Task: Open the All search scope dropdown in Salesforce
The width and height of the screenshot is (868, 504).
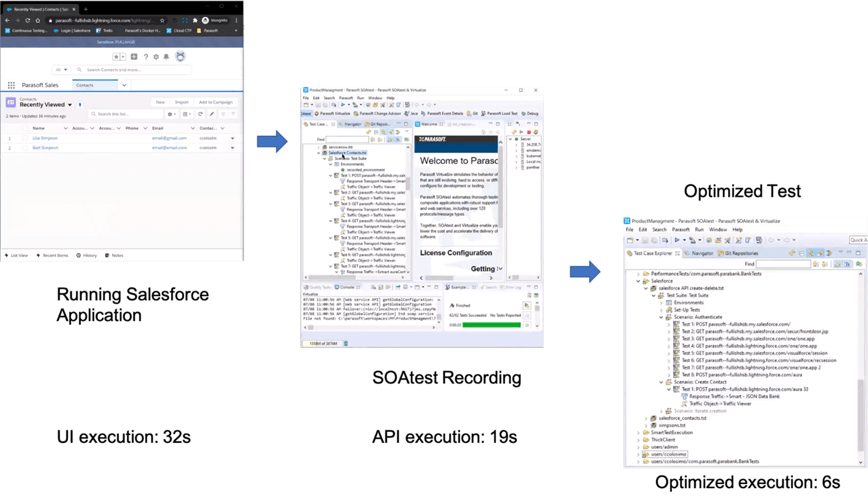Action: (x=62, y=70)
